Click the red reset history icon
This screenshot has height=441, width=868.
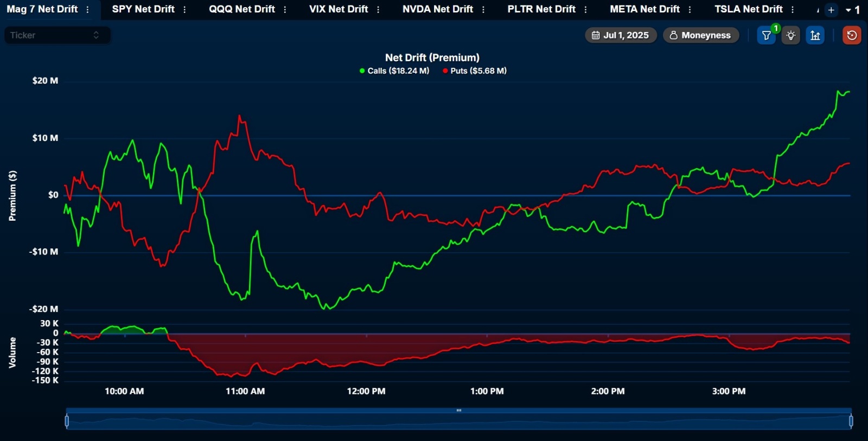tap(852, 35)
